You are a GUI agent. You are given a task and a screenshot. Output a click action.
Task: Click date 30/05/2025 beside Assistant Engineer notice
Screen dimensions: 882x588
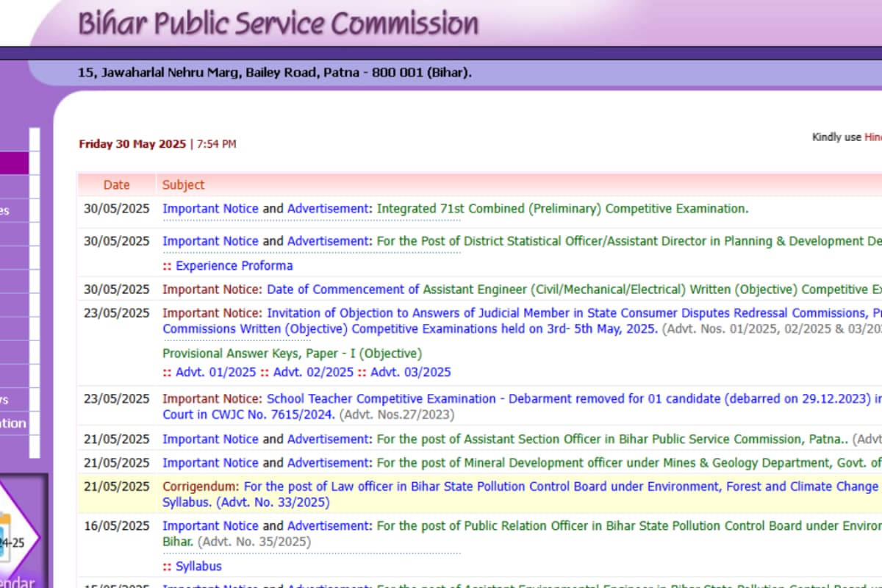(x=117, y=290)
